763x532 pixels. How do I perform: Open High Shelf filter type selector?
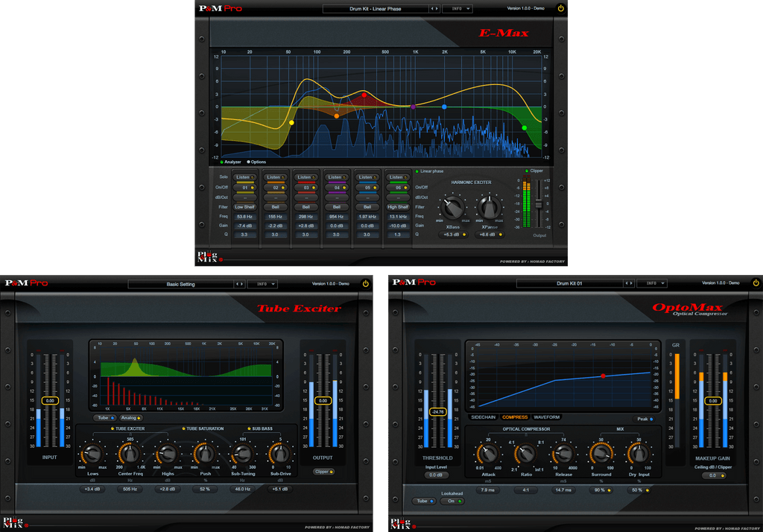[x=398, y=207]
